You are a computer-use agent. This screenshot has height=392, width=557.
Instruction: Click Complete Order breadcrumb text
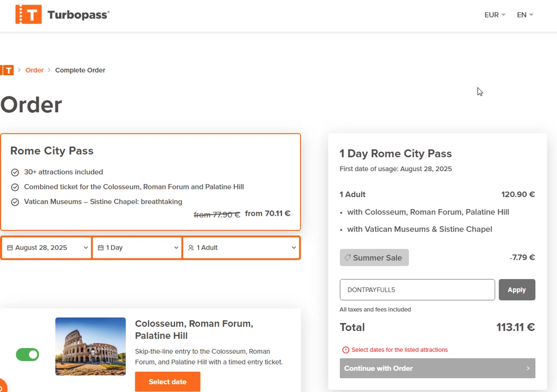pos(80,70)
